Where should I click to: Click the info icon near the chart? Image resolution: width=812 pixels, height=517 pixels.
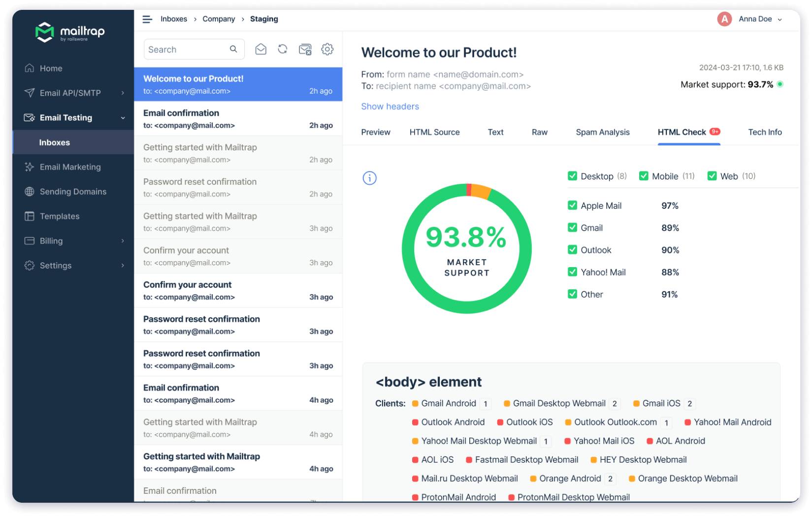pos(369,178)
